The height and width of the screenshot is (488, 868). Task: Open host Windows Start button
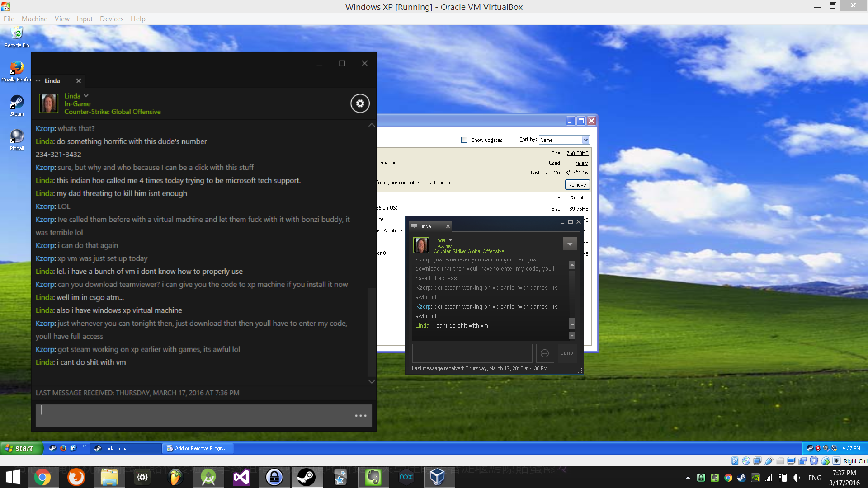[13, 477]
